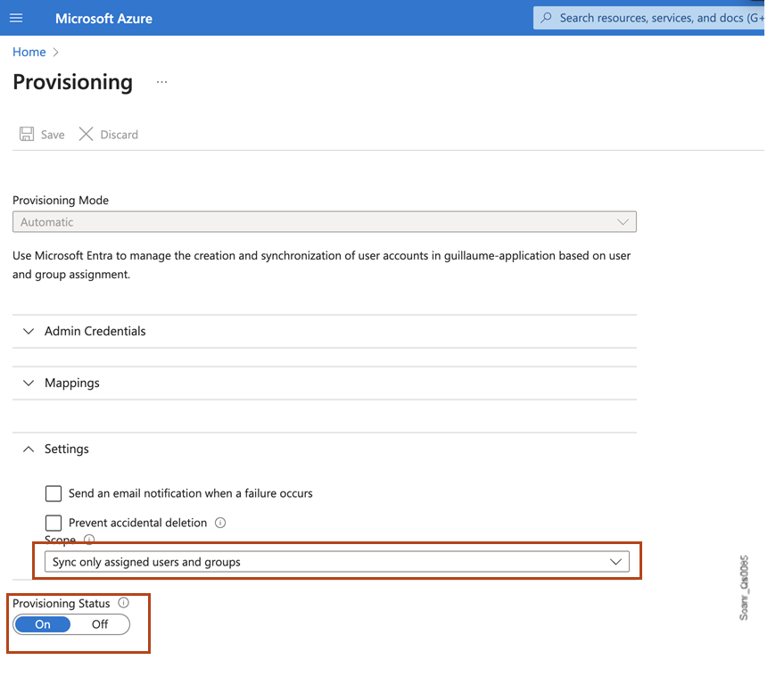This screenshot has height=685, width=784.
Task: Enable the email notification on failure checkbox
Action: (x=54, y=493)
